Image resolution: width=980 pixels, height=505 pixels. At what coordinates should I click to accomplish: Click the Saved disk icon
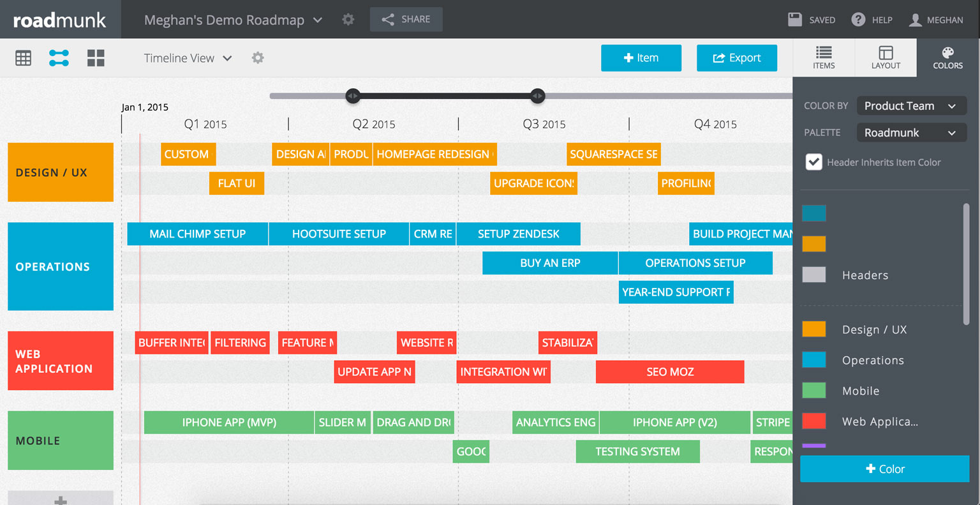coord(795,20)
